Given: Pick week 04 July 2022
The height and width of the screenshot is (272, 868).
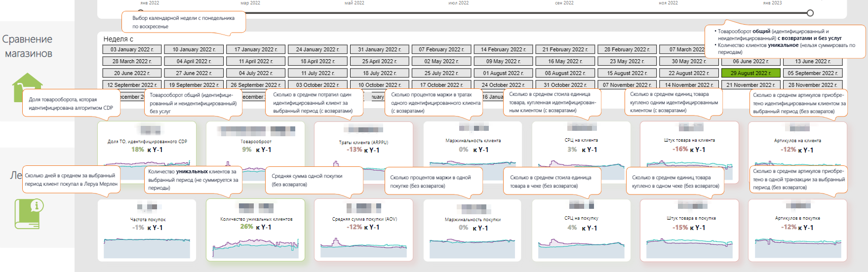Looking at the screenshot, I should (256, 73).
